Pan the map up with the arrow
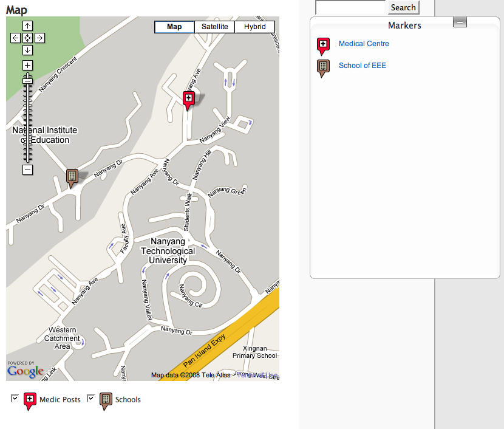504x429 pixels. 28,26
